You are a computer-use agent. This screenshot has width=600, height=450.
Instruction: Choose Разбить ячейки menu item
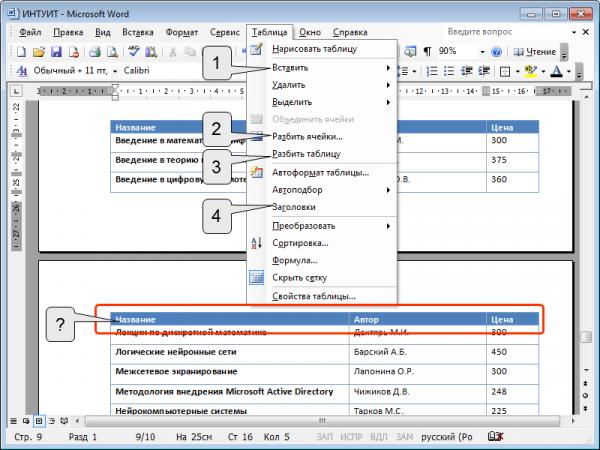[x=322, y=137]
